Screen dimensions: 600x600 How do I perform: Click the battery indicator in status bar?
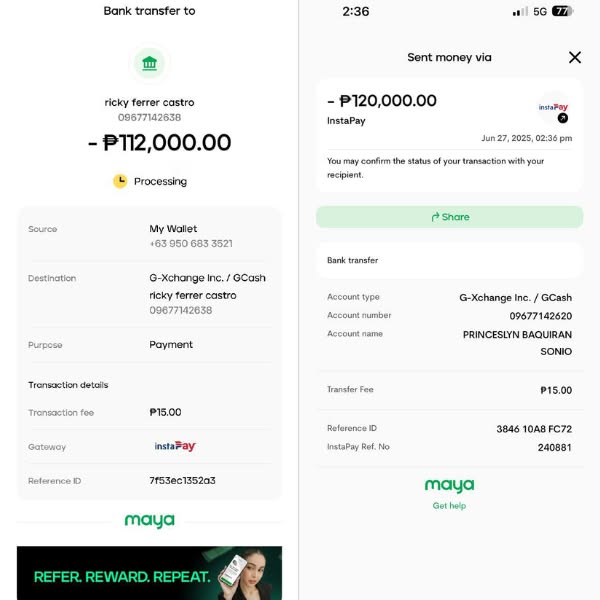click(562, 11)
